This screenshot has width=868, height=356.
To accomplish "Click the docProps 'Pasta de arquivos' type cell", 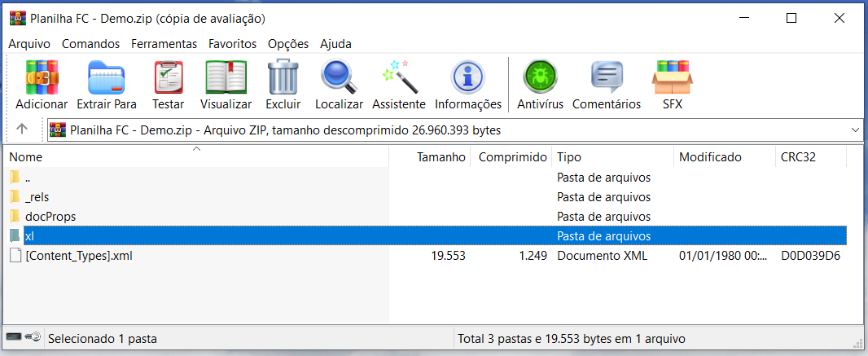I will click(x=603, y=217).
